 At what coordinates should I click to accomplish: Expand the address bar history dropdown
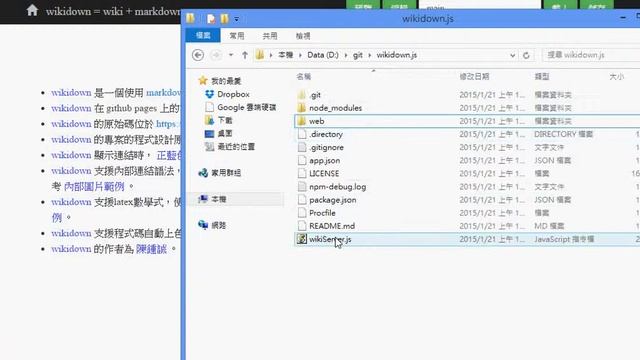pos(512,55)
